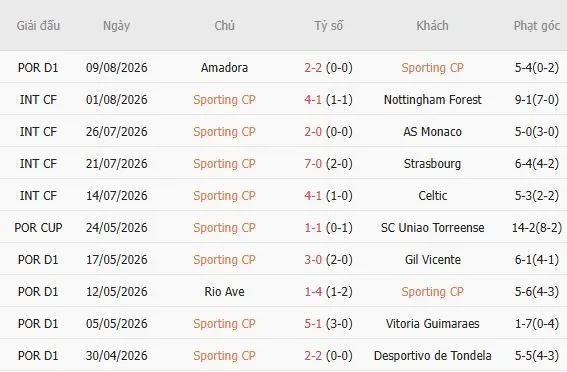Open the 1-4 score at Rio Ave
Screen dimensions: 567x372
[313, 291]
